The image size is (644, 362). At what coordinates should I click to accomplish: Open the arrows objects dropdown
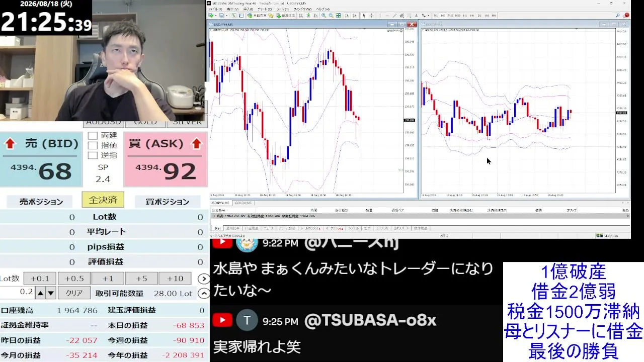tap(426, 16)
